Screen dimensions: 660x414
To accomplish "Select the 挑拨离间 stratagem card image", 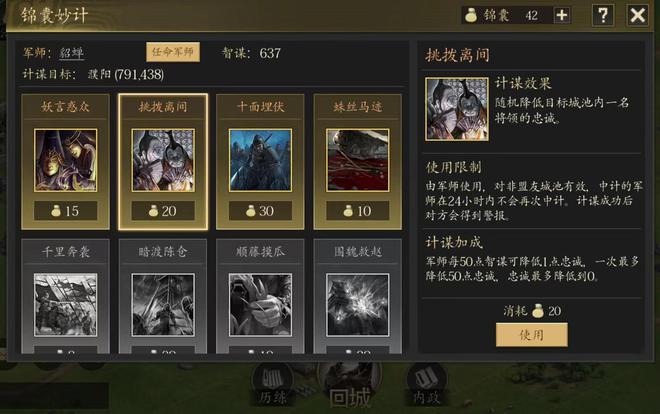I will point(163,160).
